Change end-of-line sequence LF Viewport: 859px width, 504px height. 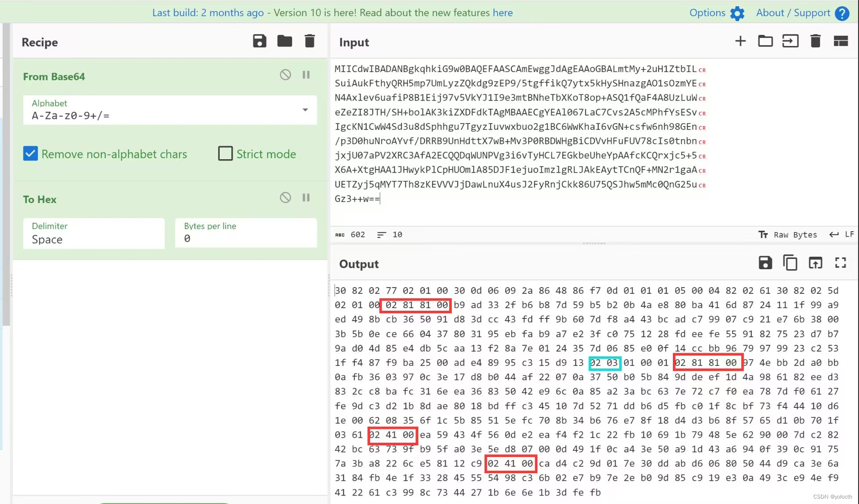(x=842, y=235)
